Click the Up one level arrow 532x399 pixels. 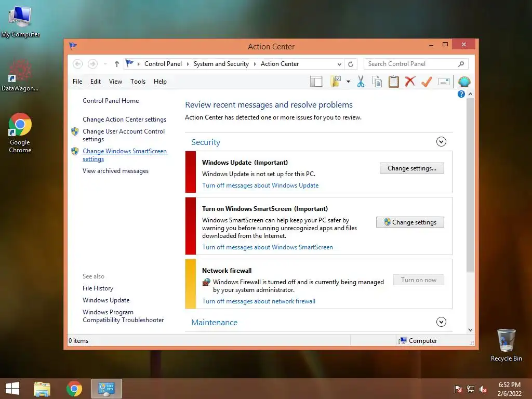[117, 64]
